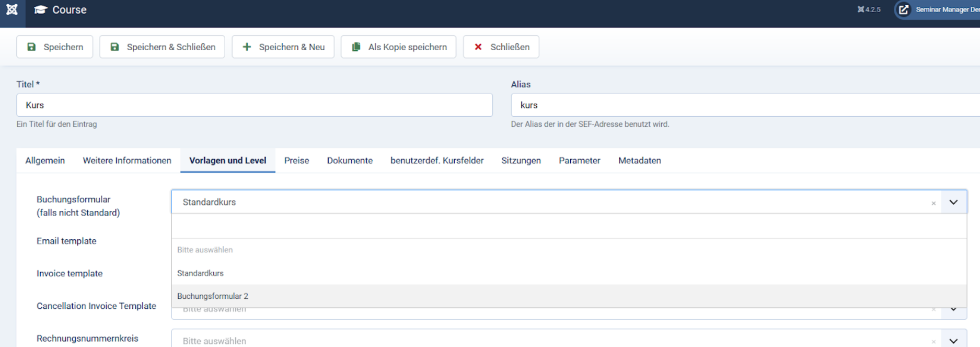Image resolution: width=980 pixels, height=347 pixels.
Task: Click the dropdown search input box
Action: click(569, 226)
